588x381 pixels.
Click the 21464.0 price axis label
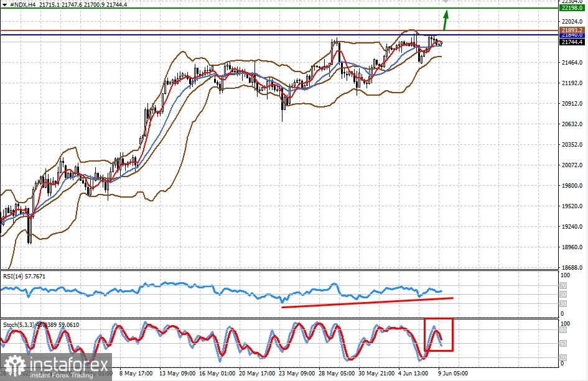tap(572, 63)
